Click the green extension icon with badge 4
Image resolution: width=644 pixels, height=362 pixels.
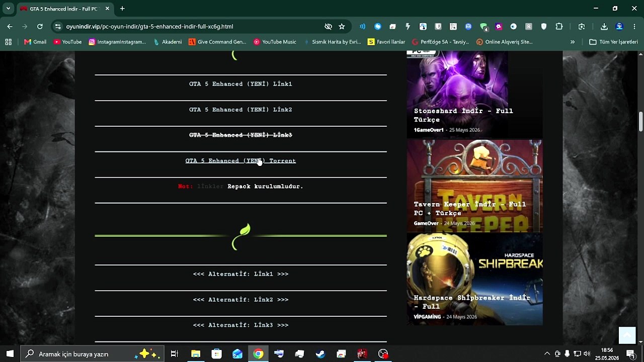point(484,27)
